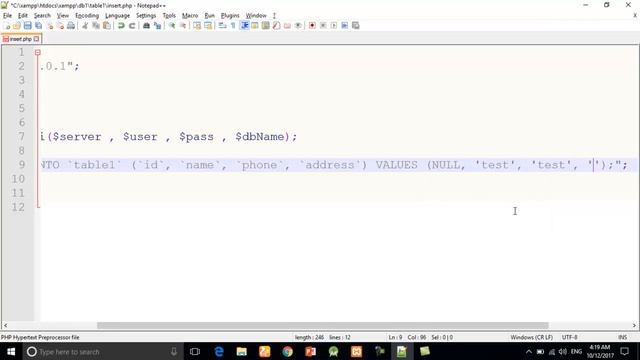Click the Save All toolbar icon
This screenshot has width=640, height=360.
point(38,26)
